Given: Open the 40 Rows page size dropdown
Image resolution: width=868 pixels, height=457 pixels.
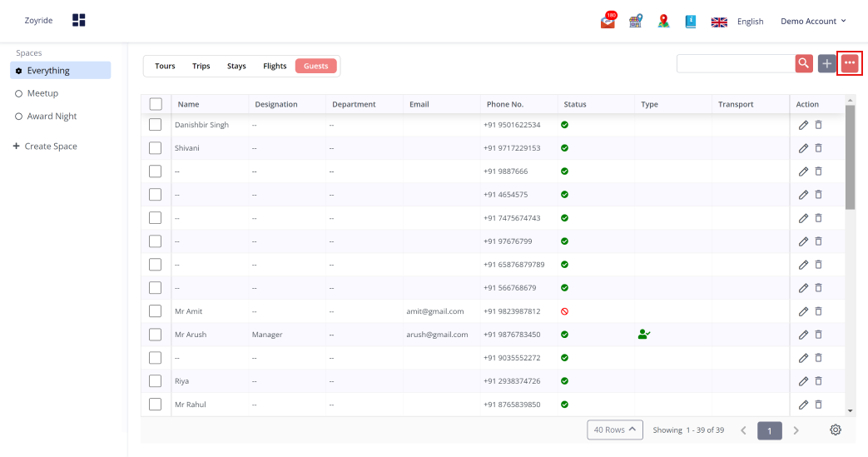Looking at the screenshot, I should 615,430.
